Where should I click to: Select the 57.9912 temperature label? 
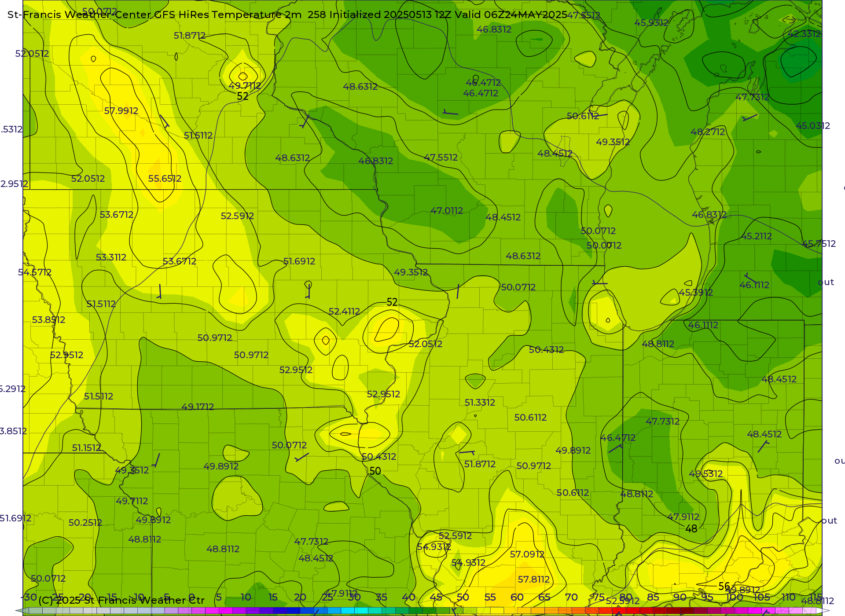click(121, 111)
